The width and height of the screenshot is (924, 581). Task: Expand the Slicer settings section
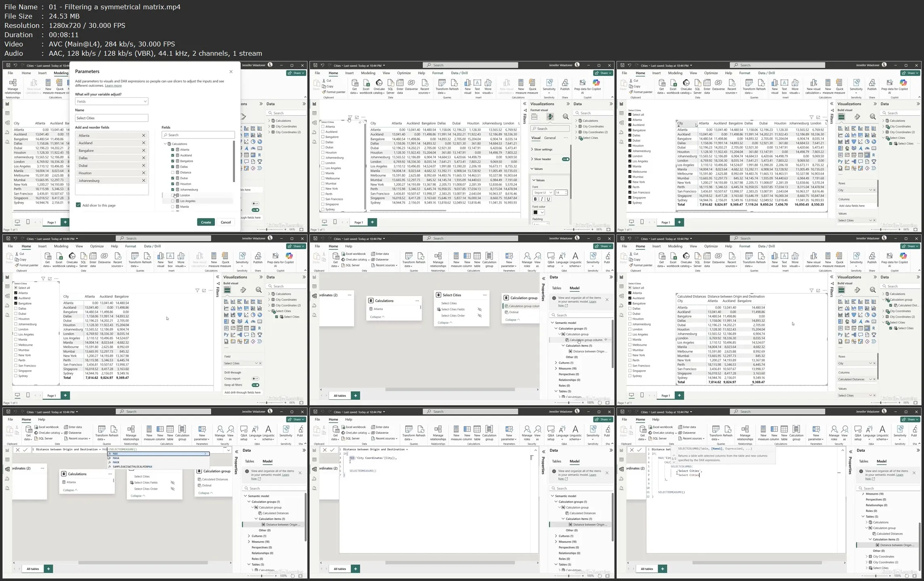click(x=543, y=149)
